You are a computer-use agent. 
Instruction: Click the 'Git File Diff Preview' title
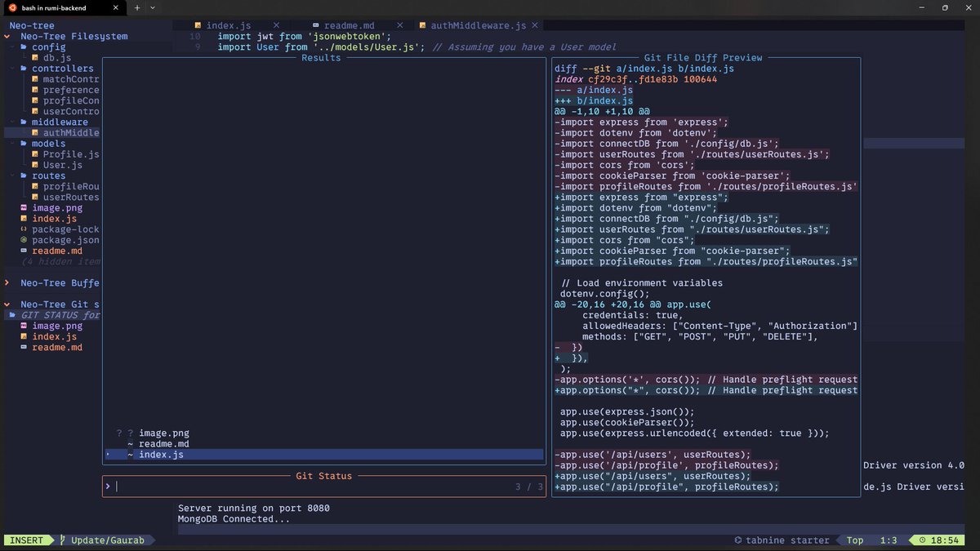coord(703,58)
